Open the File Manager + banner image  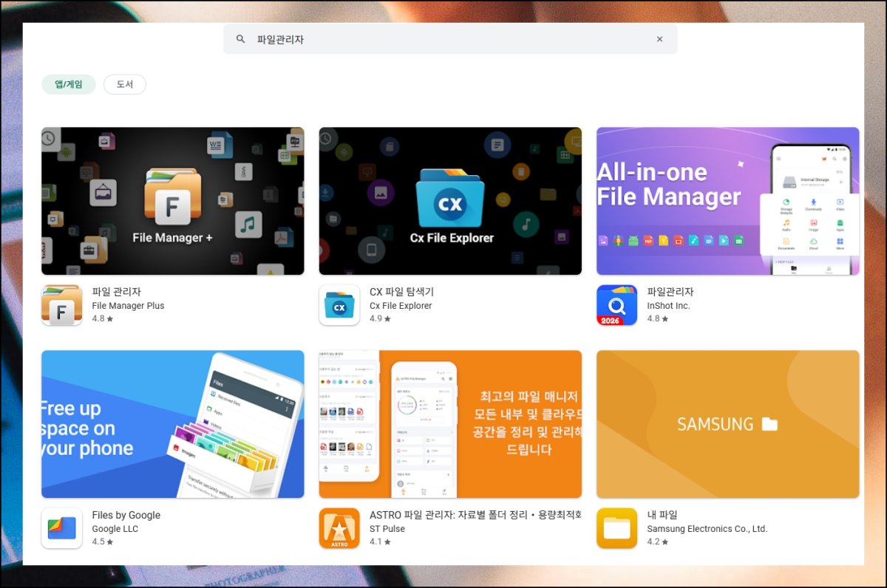pyautogui.click(x=172, y=201)
